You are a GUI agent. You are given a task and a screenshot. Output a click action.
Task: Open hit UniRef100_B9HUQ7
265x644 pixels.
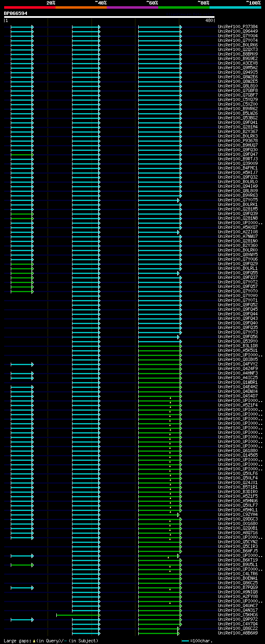[x=238, y=145]
